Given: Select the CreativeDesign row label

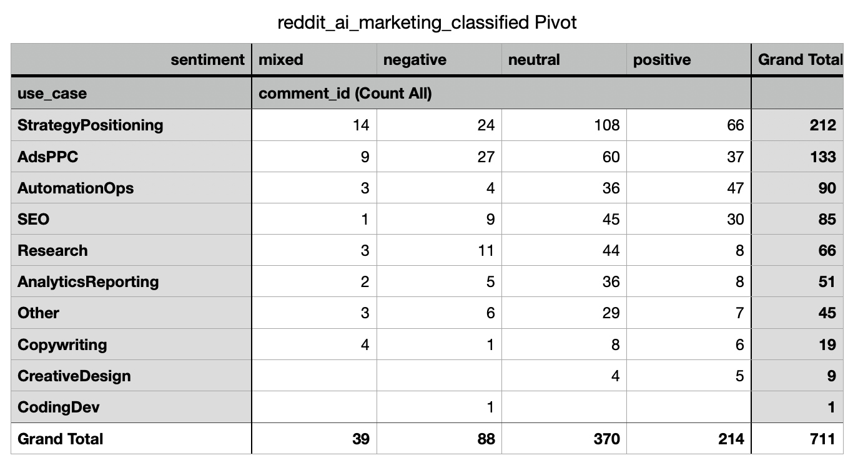Looking at the screenshot, I should pos(74,376).
